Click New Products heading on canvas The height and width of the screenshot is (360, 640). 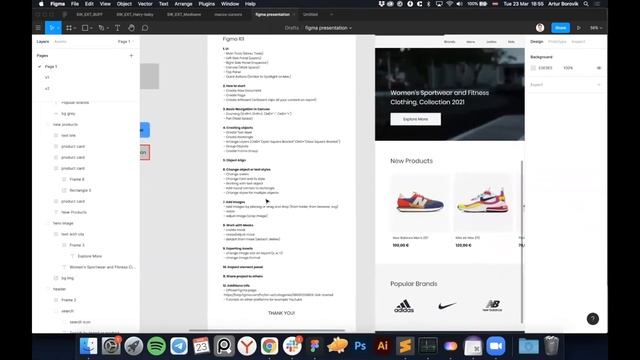pos(411,161)
